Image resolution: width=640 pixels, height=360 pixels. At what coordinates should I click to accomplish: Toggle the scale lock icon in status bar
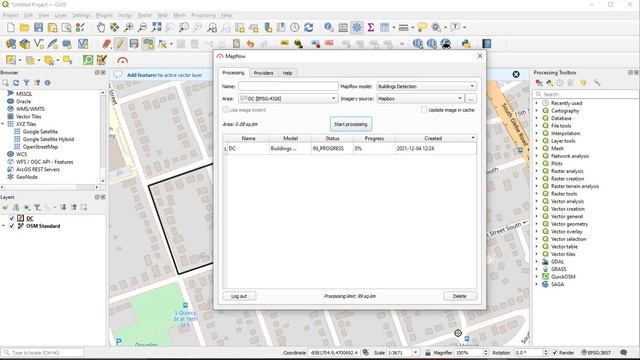[428, 353]
